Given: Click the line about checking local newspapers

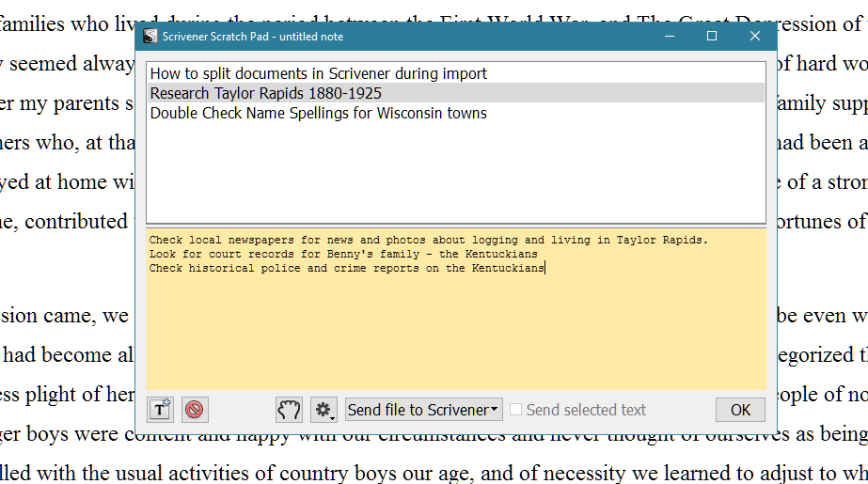Looking at the screenshot, I should (x=428, y=241).
